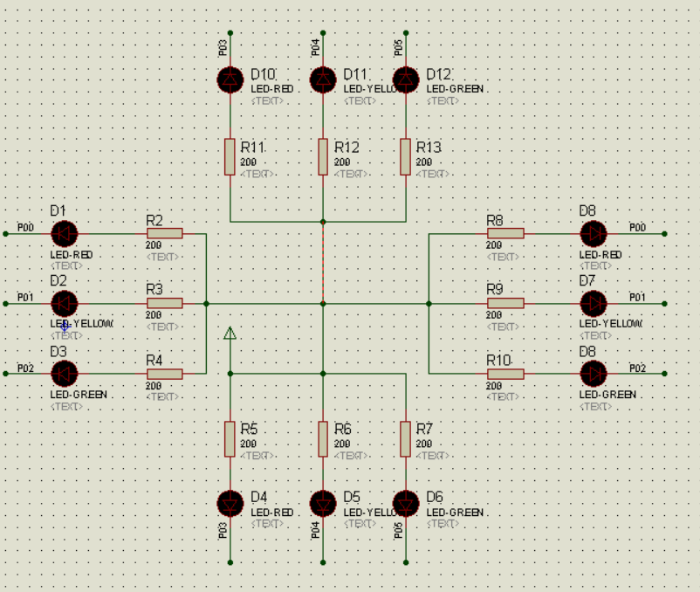The width and height of the screenshot is (700, 592).
Task: Select the D11 LED-YELLOW symbol
Action: [x=322, y=79]
